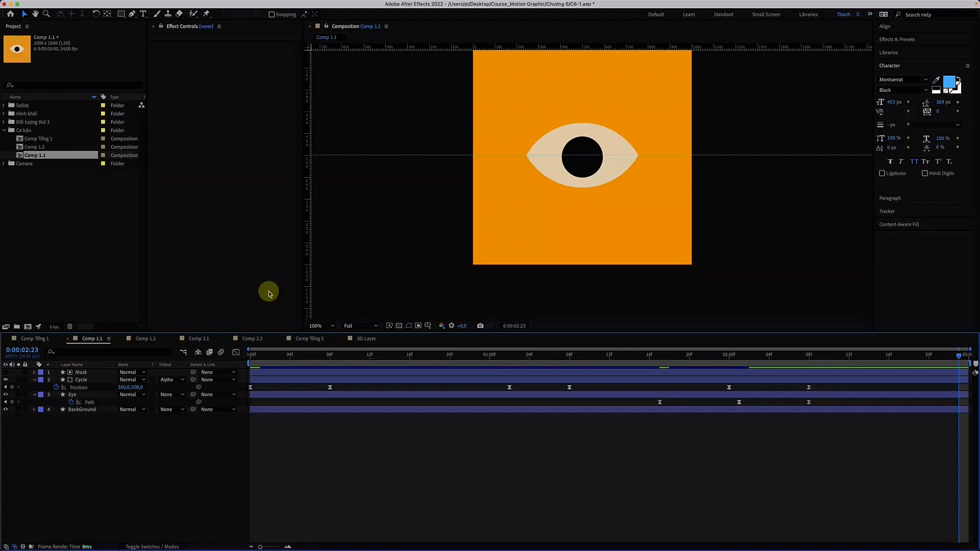The image size is (980, 551).
Task: Select the Eraser tool
Action: (x=179, y=14)
